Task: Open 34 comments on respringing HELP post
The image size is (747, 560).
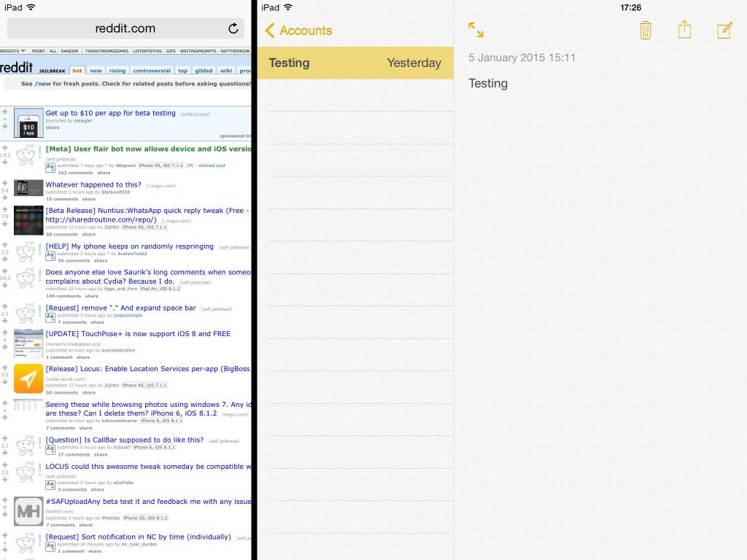Action: (74, 261)
